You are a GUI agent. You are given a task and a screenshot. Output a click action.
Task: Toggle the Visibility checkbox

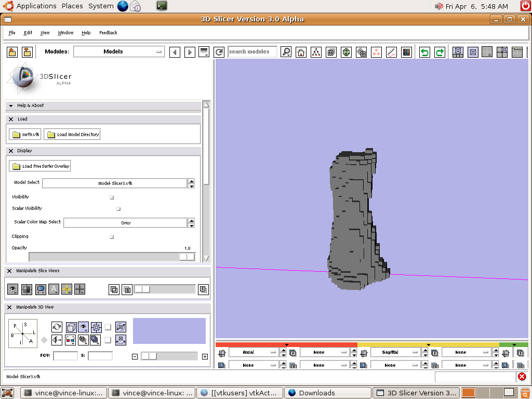(112, 197)
